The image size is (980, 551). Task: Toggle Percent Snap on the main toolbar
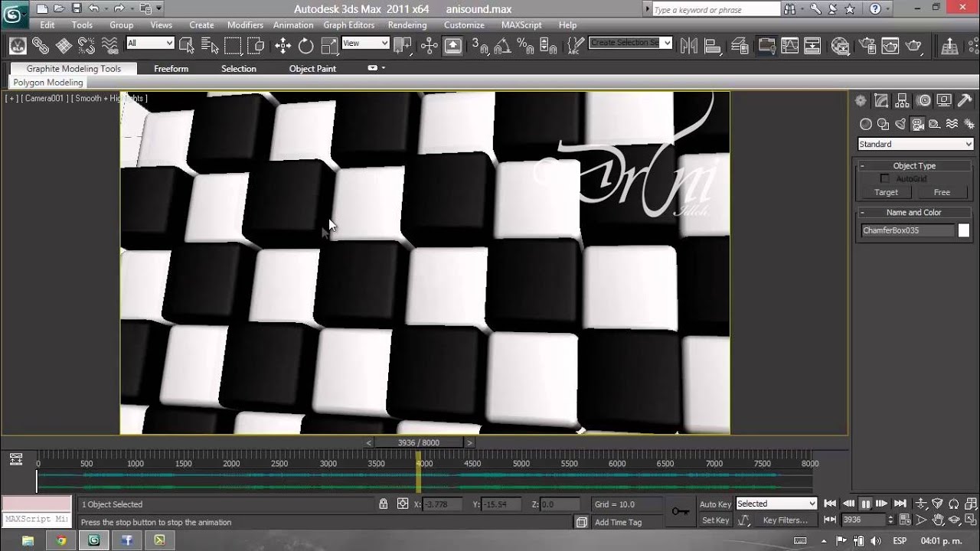click(526, 45)
